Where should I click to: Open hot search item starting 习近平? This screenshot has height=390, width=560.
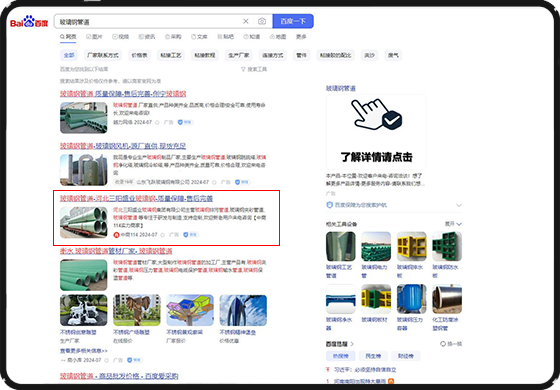365,370
